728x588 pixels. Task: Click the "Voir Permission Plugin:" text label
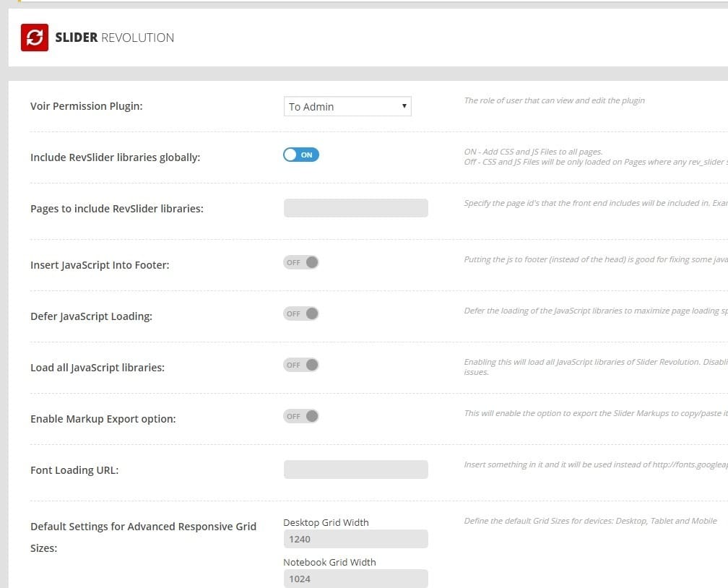click(x=87, y=106)
